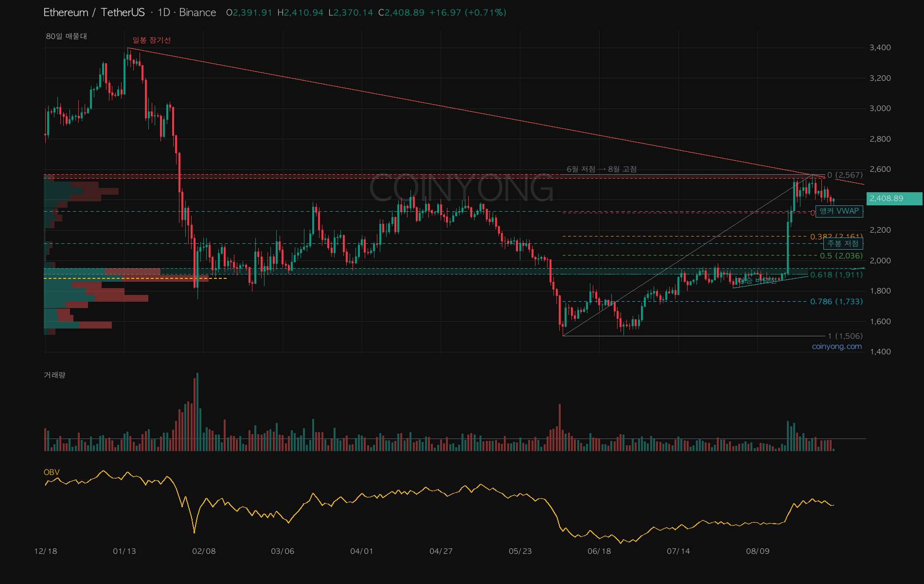Screen dimensions: 924x584
Task: Click the 01/13 date axis label
Action: [x=124, y=551]
